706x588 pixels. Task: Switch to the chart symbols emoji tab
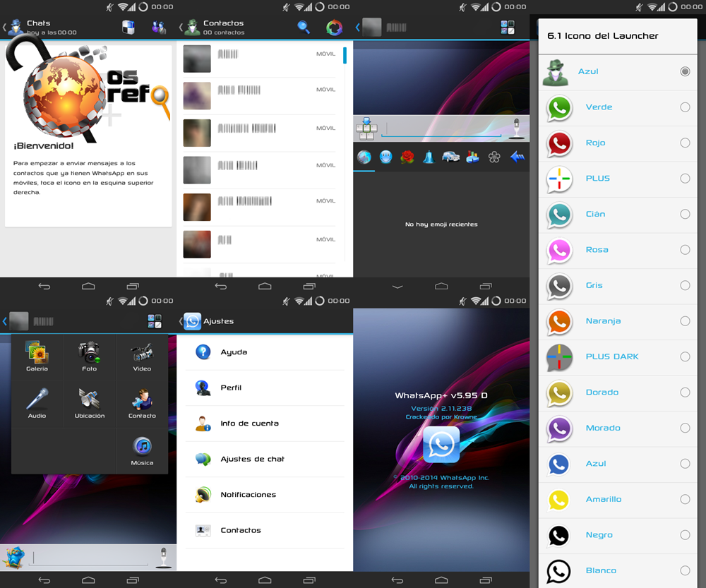[472, 157]
